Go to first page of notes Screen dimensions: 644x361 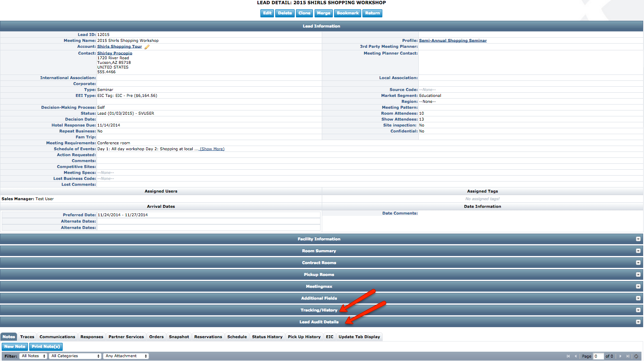pyautogui.click(x=568, y=356)
